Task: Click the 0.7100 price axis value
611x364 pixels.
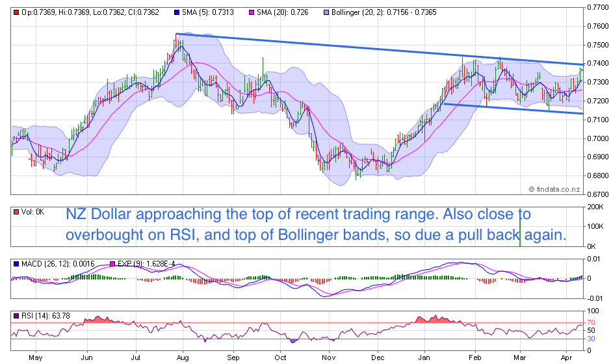Action: [x=598, y=120]
